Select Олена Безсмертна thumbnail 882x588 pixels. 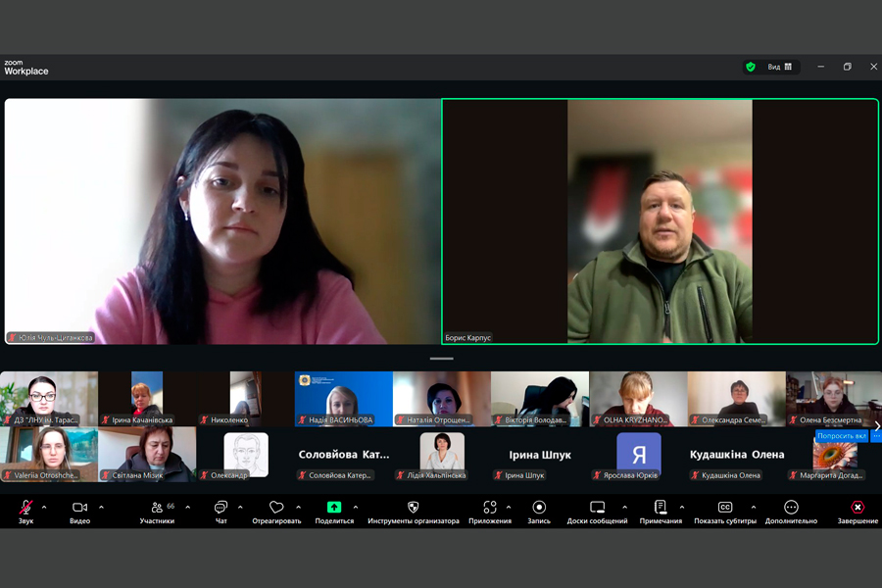[834, 399]
